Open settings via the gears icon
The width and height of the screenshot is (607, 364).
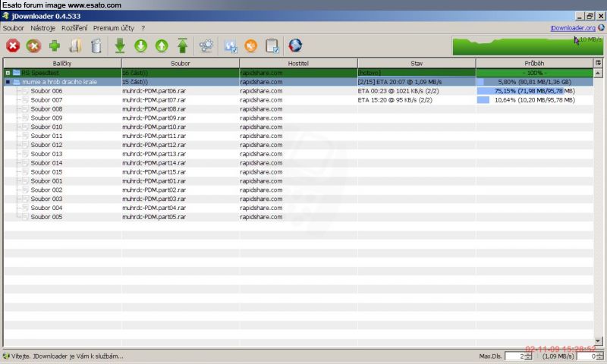[x=206, y=46]
